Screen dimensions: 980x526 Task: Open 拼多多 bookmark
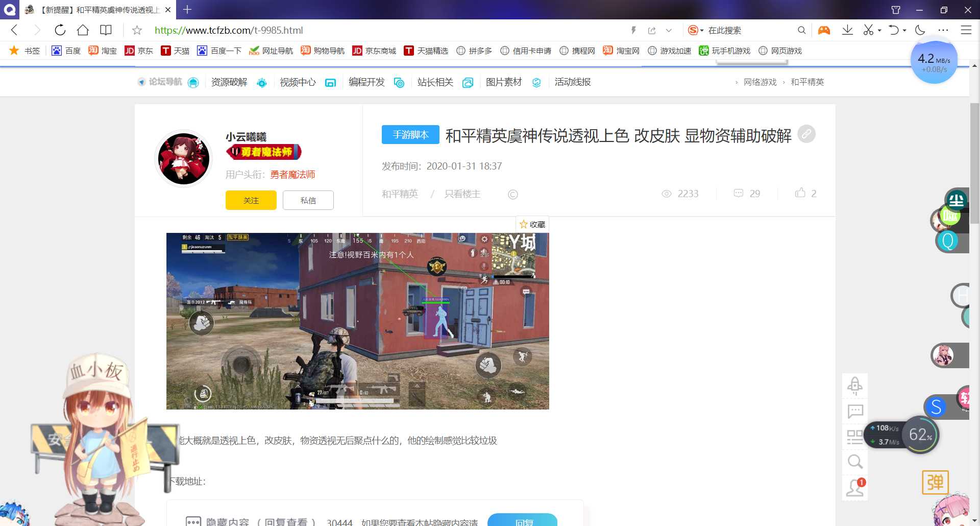pyautogui.click(x=474, y=51)
